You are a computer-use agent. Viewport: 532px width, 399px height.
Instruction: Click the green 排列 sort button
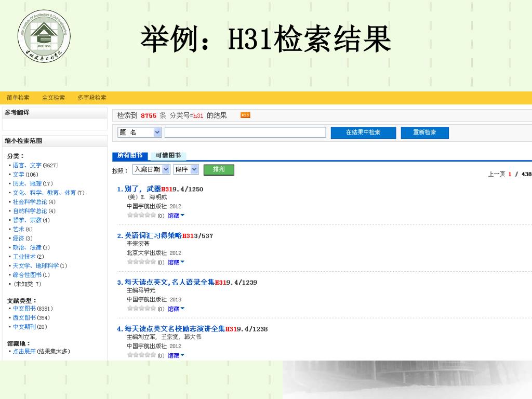tap(219, 170)
